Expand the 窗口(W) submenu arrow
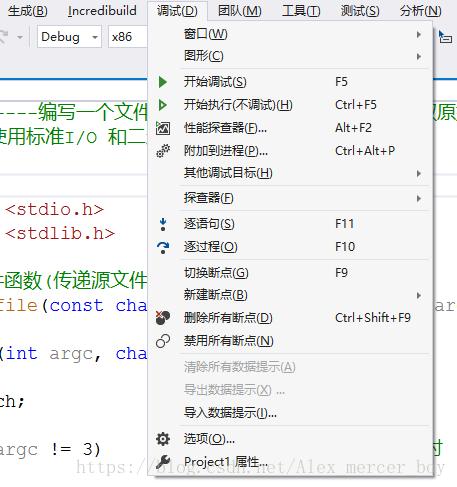The width and height of the screenshot is (457, 487). pyautogui.click(x=419, y=34)
